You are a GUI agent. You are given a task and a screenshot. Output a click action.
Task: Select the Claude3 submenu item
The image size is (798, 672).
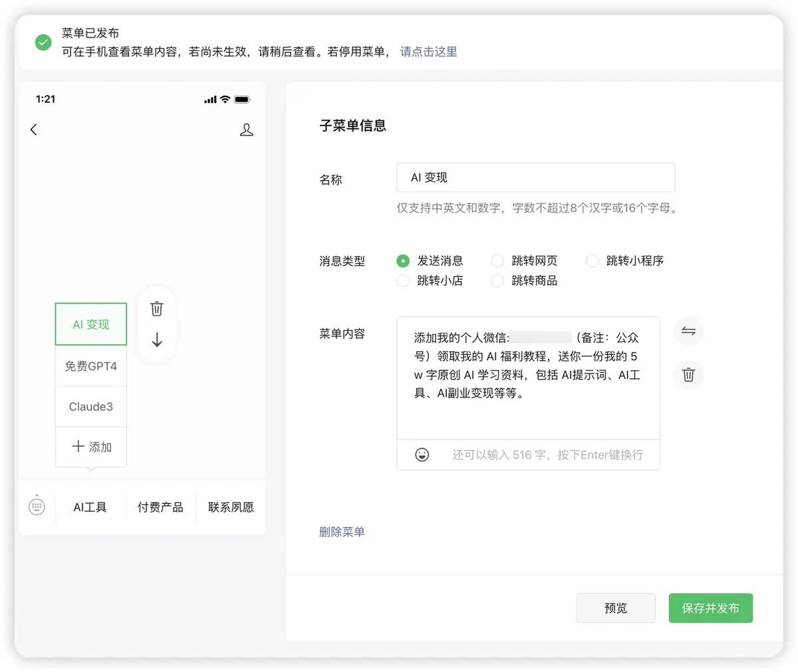(x=91, y=406)
